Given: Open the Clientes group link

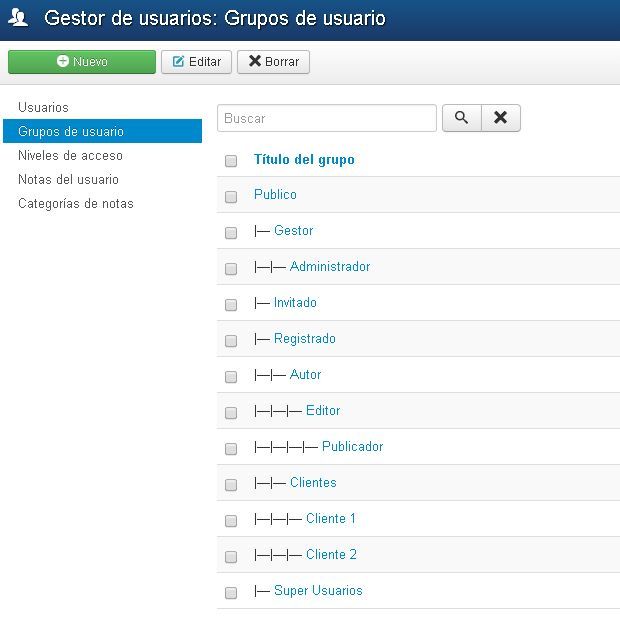Looking at the screenshot, I should click(x=313, y=482).
